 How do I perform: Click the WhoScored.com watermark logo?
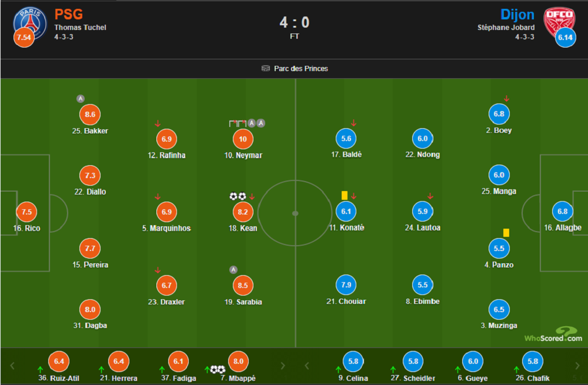coord(553,334)
